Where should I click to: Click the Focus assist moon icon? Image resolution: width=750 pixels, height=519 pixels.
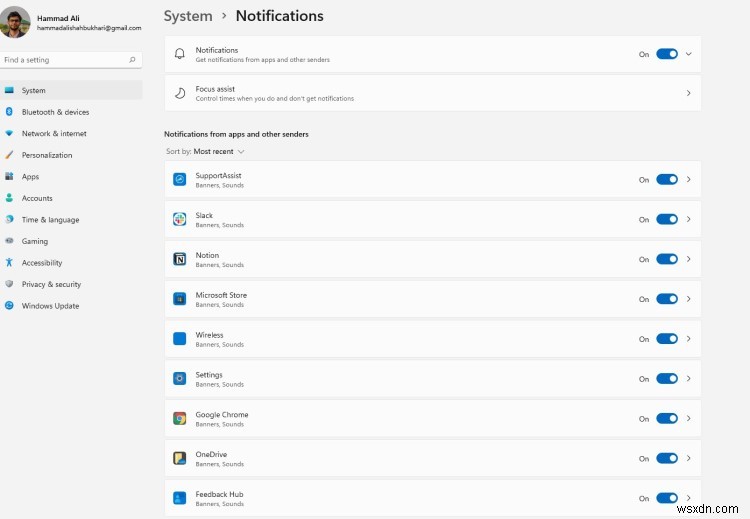point(179,93)
